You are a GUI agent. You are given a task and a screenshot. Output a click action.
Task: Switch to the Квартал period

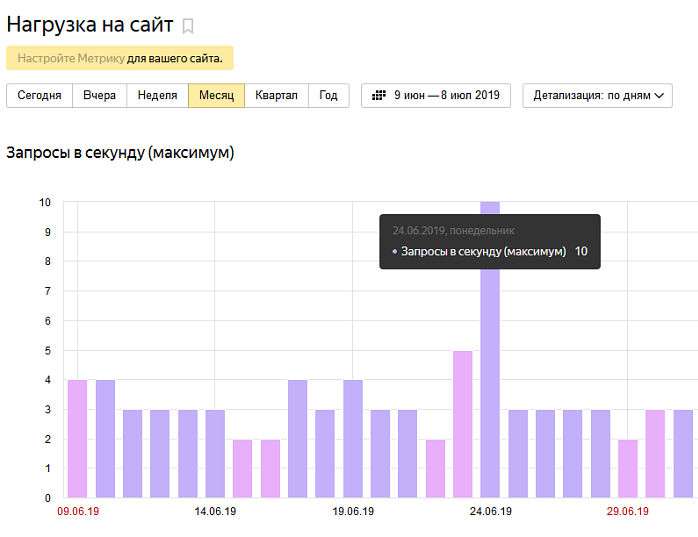click(x=276, y=95)
